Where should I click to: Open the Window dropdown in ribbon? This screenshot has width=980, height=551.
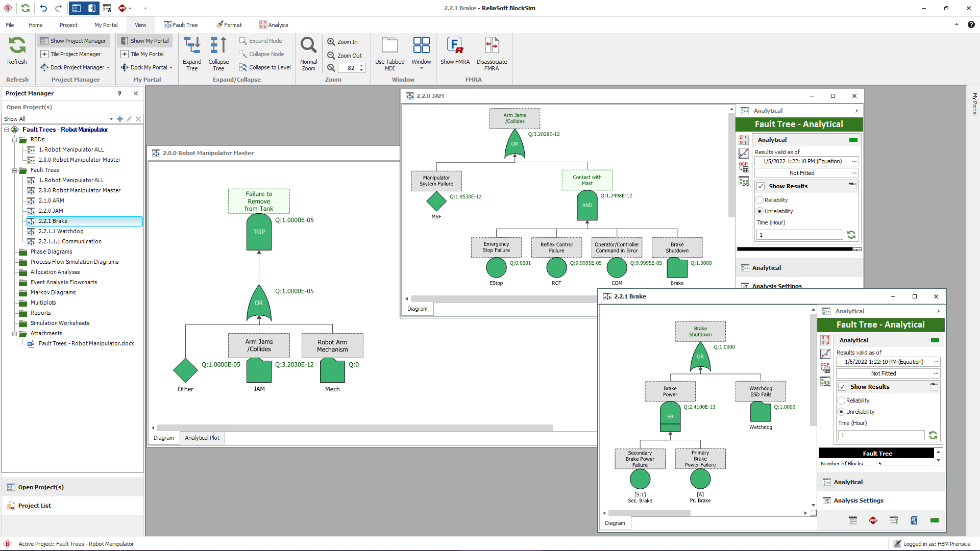[x=421, y=68]
